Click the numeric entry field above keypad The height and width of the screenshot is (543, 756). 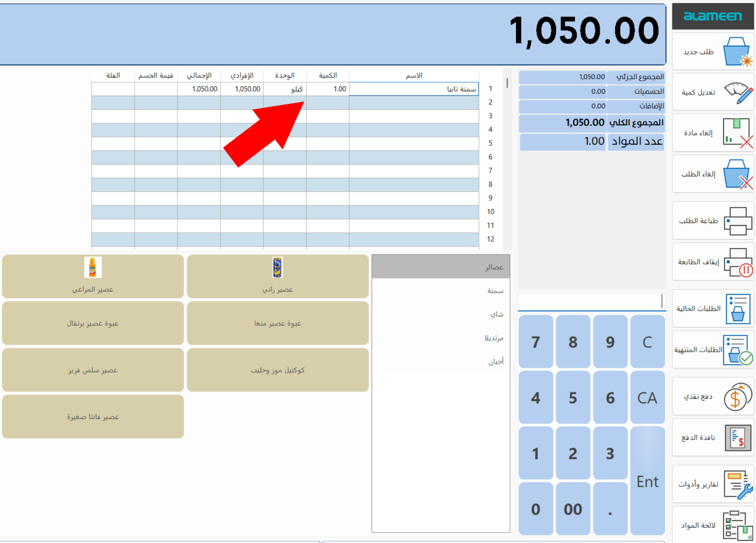(591, 301)
